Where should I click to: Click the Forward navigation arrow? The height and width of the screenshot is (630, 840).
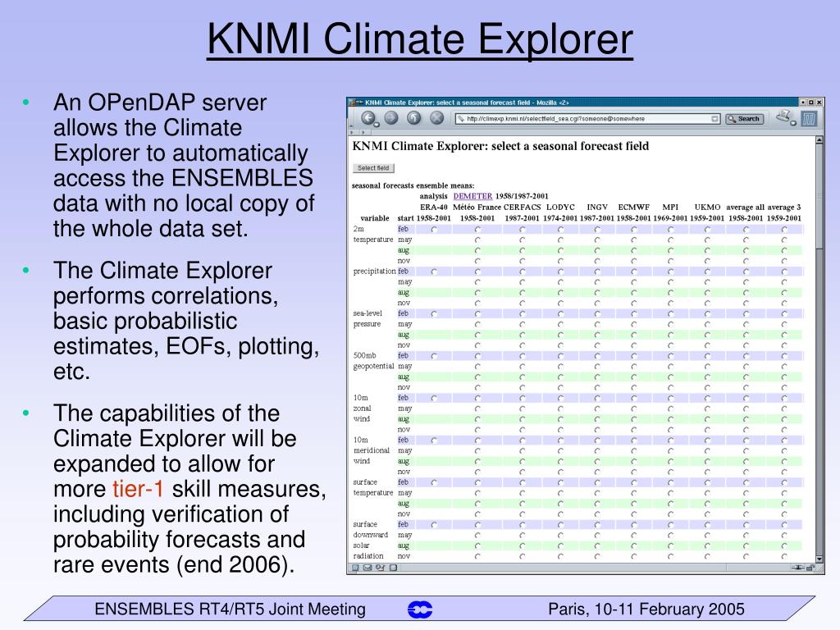tap(391, 118)
